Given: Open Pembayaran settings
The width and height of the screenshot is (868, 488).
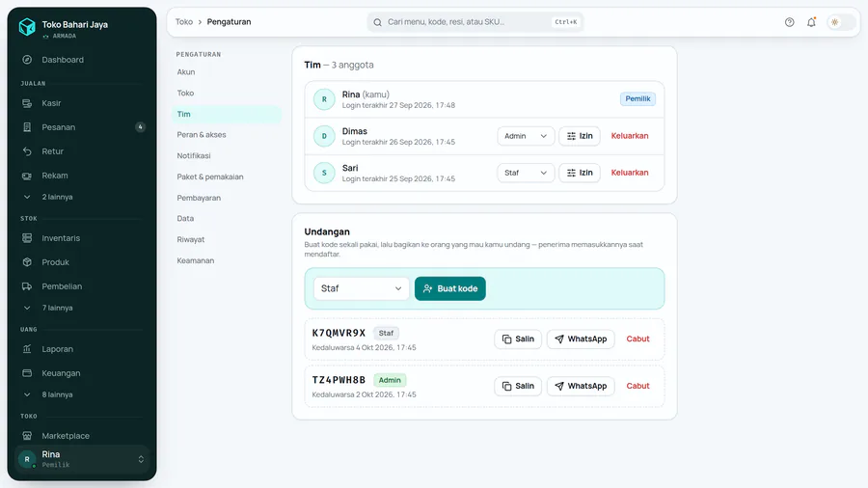Looking at the screenshot, I should point(226,198).
